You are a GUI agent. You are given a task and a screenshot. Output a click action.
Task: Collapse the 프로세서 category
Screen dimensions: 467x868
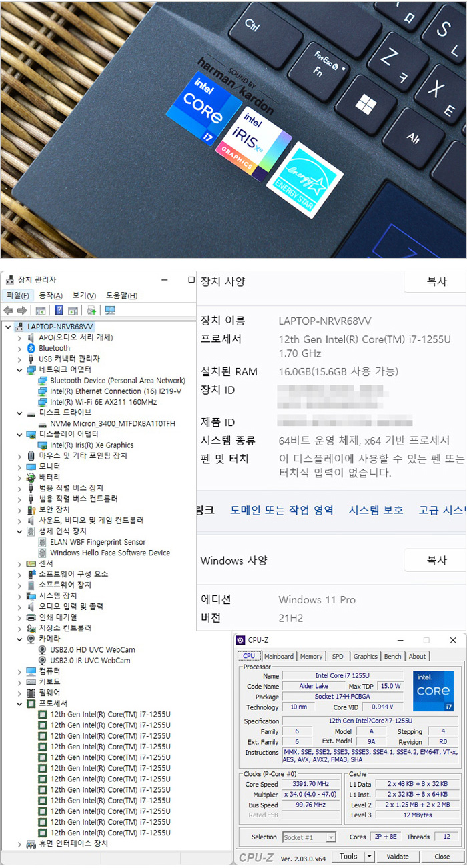20,703
